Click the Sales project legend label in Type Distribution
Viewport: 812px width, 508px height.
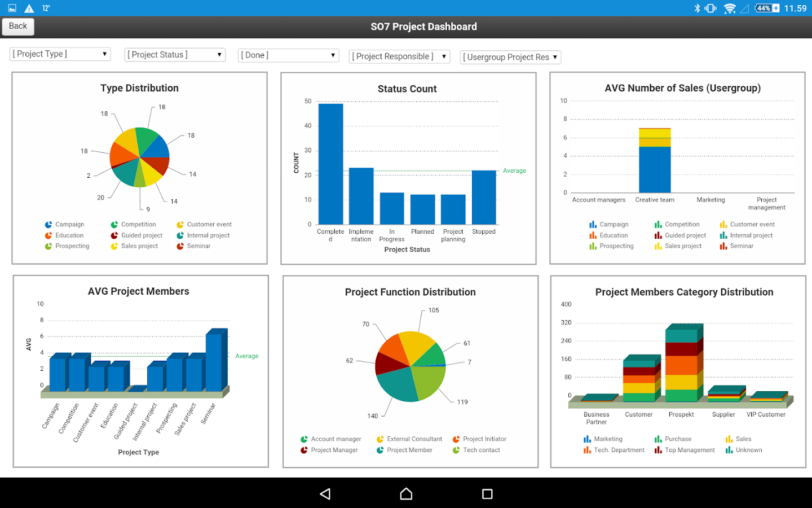tap(140, 246)
